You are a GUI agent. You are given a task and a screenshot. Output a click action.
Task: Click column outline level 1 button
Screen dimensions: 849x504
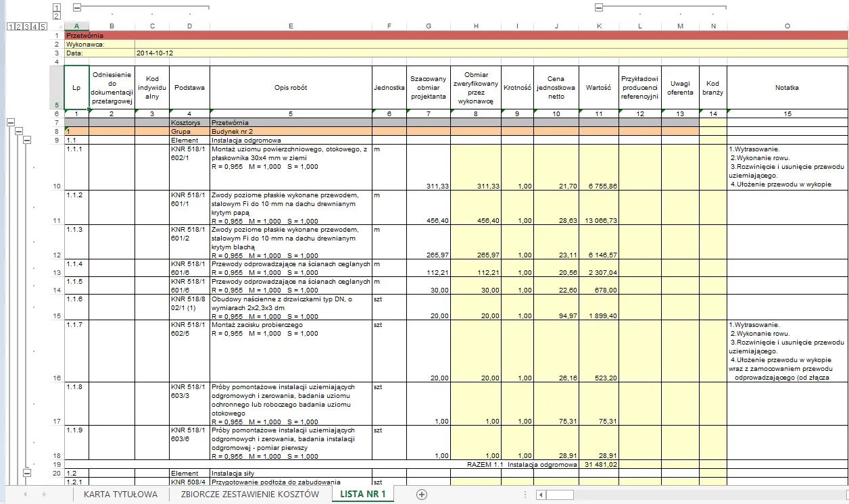[x=57, y=7]
